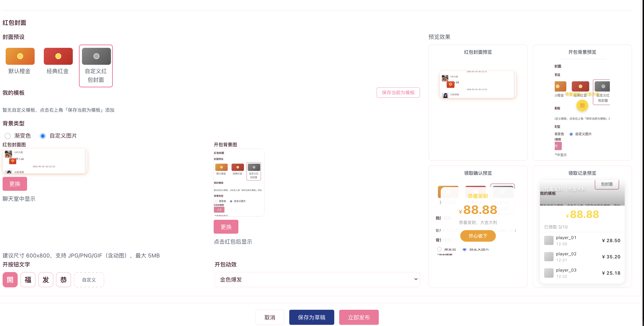Click the player_02 avatar in 领取记录预览
Screen dimensions: 644x326
[x=549, y=257]
